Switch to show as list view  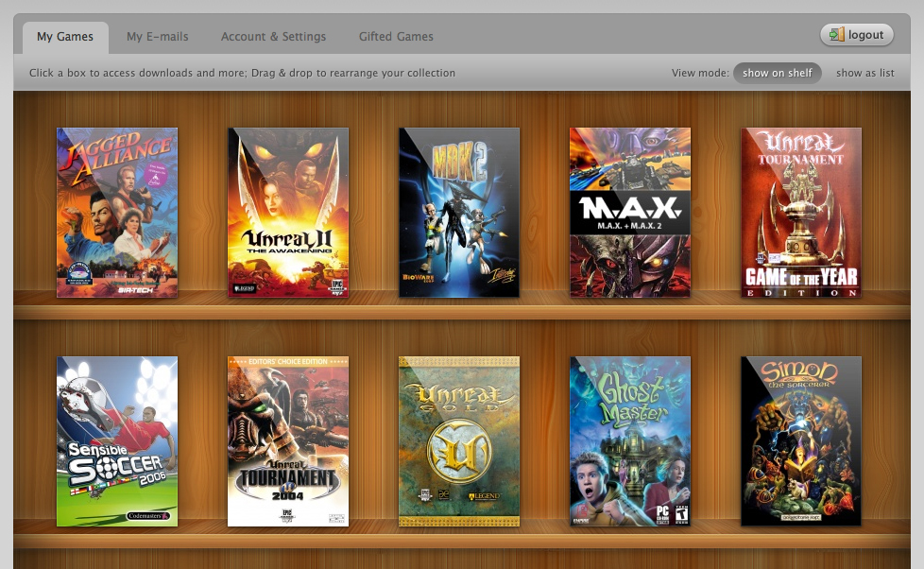tap(865, 73)
